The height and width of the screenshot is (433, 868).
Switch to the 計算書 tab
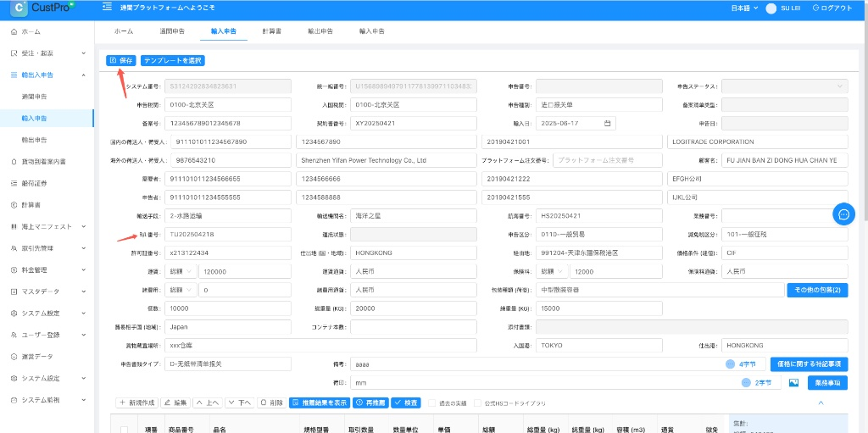(x=272, y=31)
